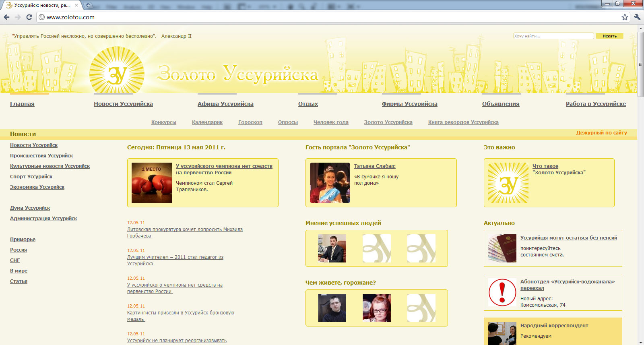Click the browser back arrow
This screenshot has height=345, width=644.
coord(6,17)
